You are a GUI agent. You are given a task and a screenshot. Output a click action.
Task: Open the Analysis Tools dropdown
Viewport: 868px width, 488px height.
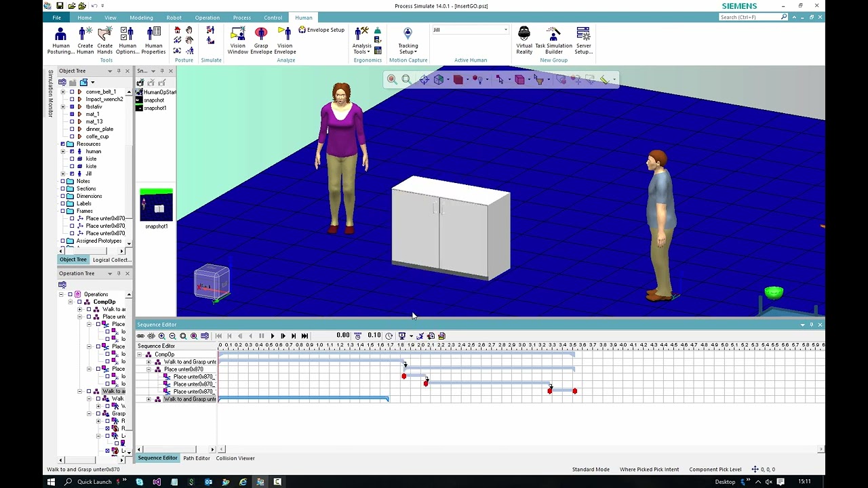pos(361,41)
